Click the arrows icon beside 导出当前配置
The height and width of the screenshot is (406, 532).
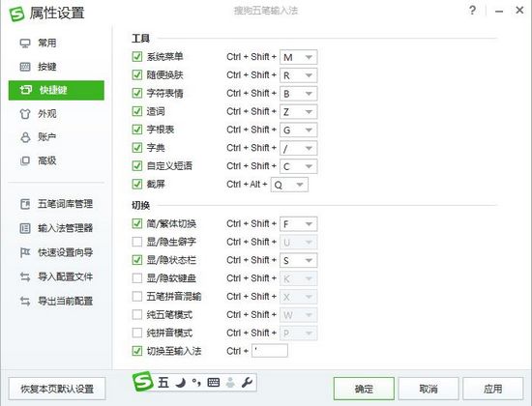point(25,302)
